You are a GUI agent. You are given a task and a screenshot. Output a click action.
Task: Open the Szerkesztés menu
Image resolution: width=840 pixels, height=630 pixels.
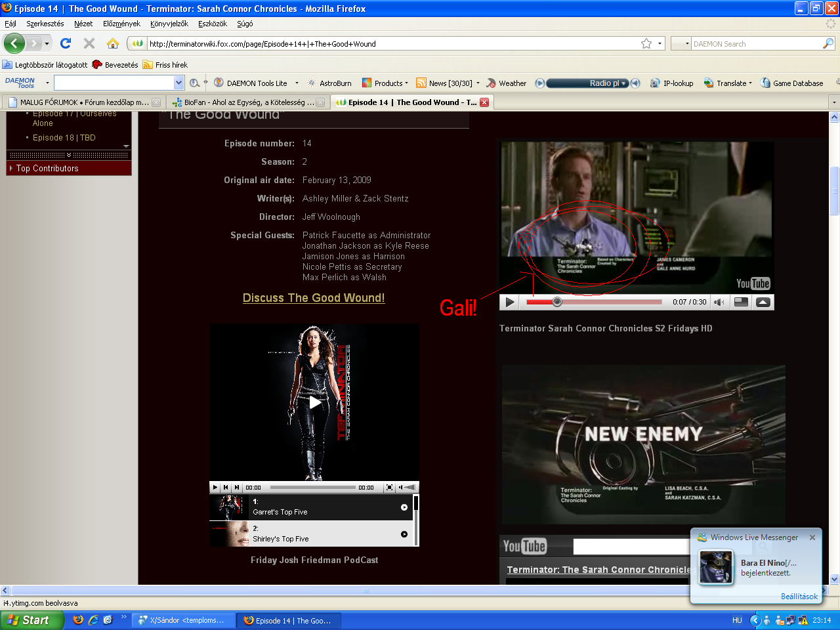45,24
